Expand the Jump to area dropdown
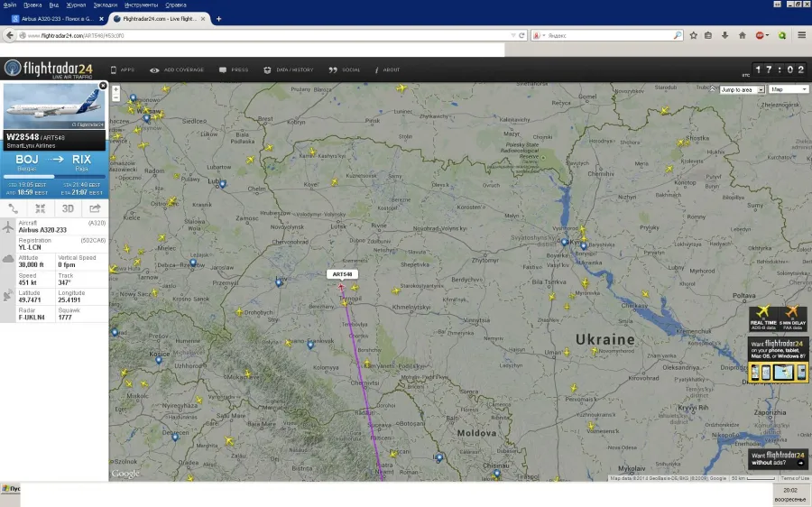The image size is (812, 507). pos(743,89)
